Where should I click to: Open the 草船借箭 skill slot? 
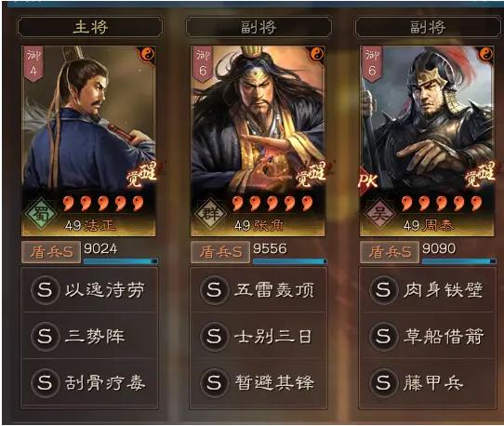coord(428,337)
